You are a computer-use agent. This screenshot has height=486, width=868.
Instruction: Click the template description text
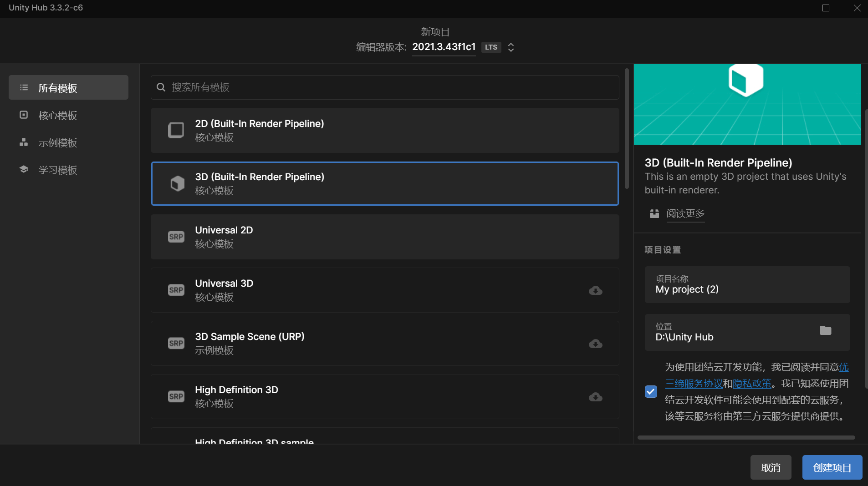coord(745,183)
